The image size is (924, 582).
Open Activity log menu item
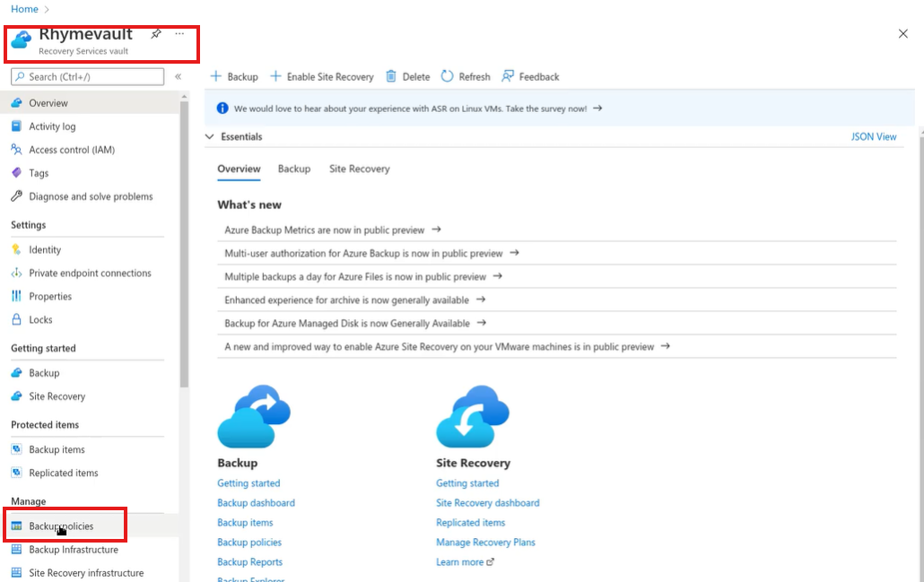point(52,126)
